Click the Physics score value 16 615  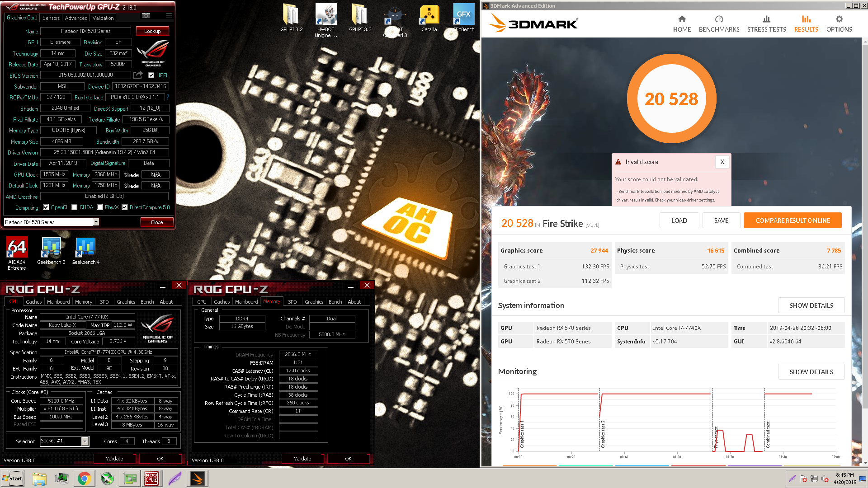tap(716, 251)
